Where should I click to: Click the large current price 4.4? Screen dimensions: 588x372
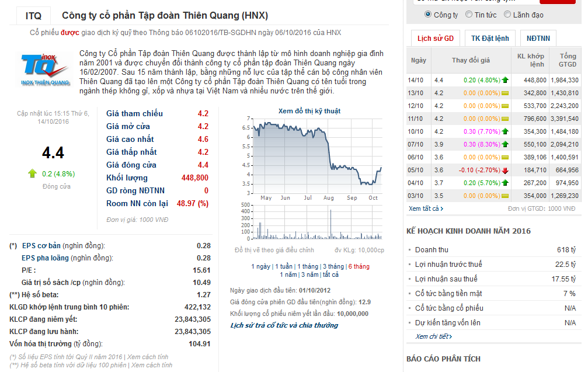coord(53,152)
